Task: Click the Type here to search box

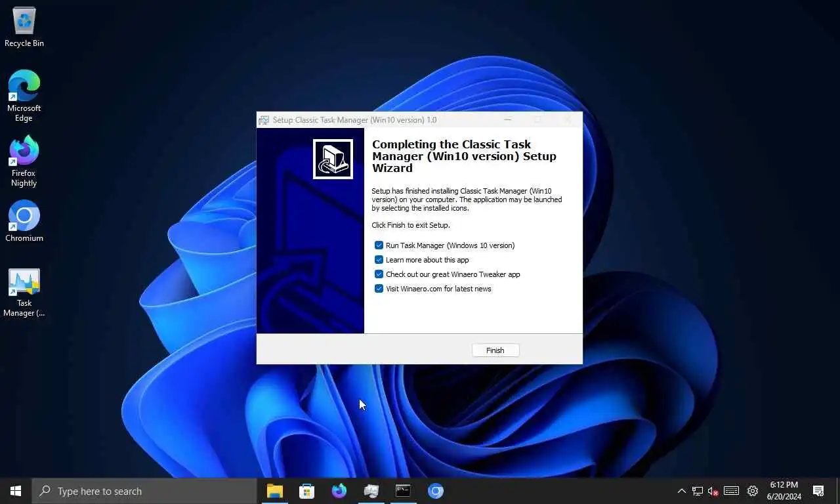Action: 144,491
